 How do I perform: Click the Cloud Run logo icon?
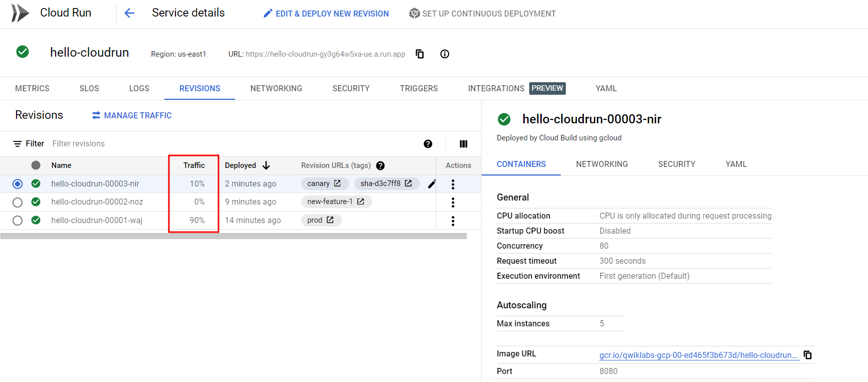coord(20,13)
